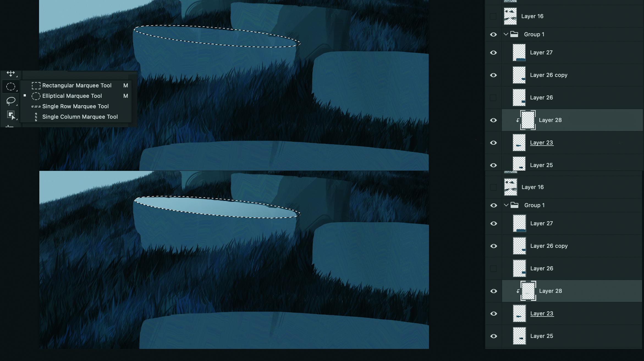This screenshot has width=644, height=361.
Task: Click Layer 16 thumbnail in upper panel
Action: [x=510, y=16]
